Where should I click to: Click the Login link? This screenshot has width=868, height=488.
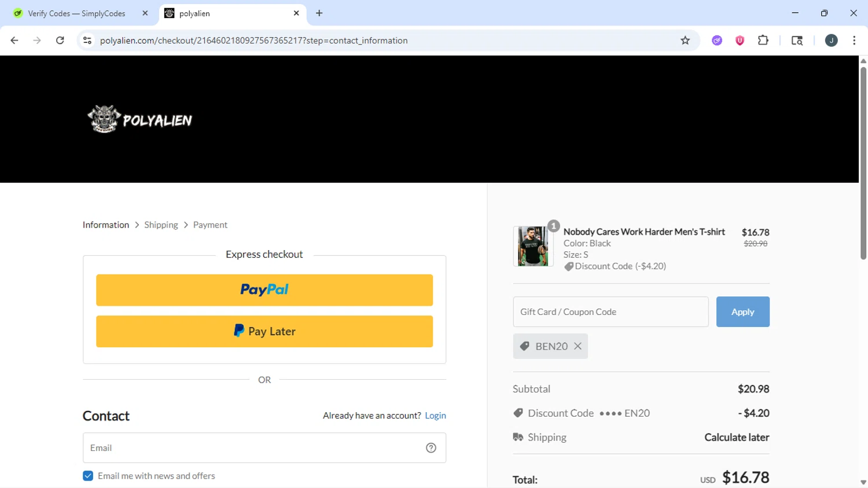435,416
